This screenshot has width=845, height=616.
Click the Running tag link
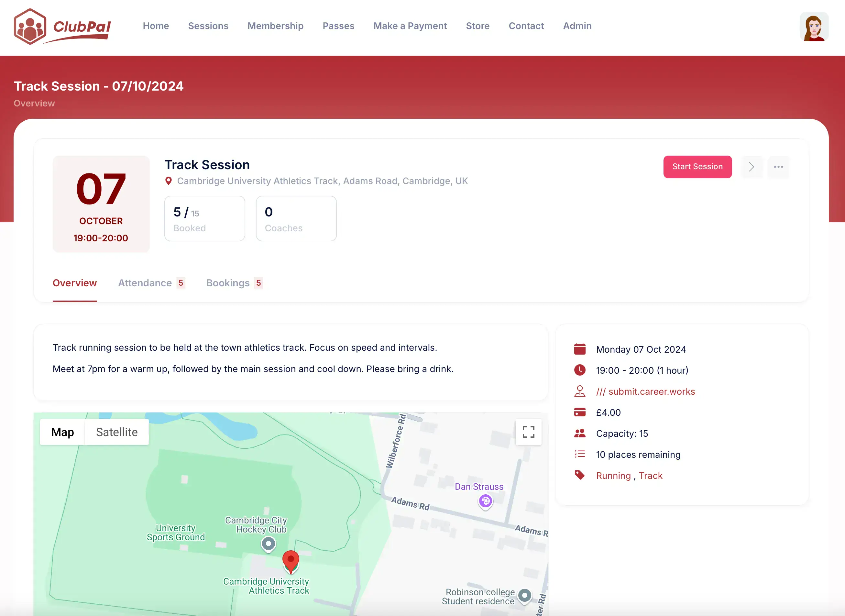pos(613,475)
